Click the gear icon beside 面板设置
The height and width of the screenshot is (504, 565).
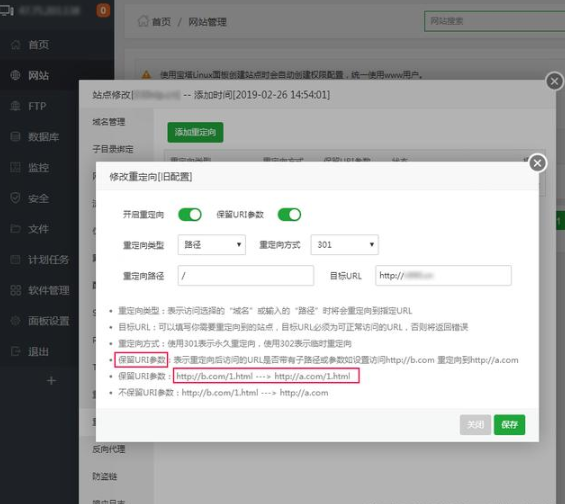pyautogui.click(x=15, y=321)
